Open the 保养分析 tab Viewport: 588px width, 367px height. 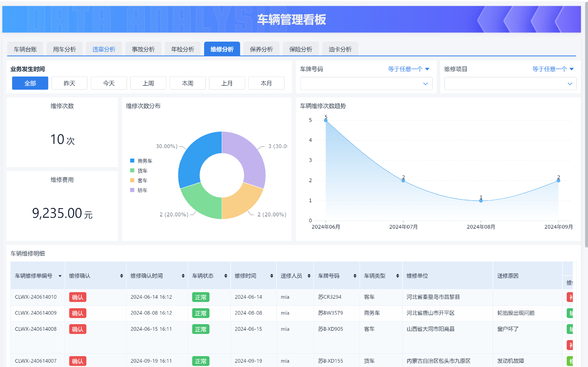(x=261, y=49)
